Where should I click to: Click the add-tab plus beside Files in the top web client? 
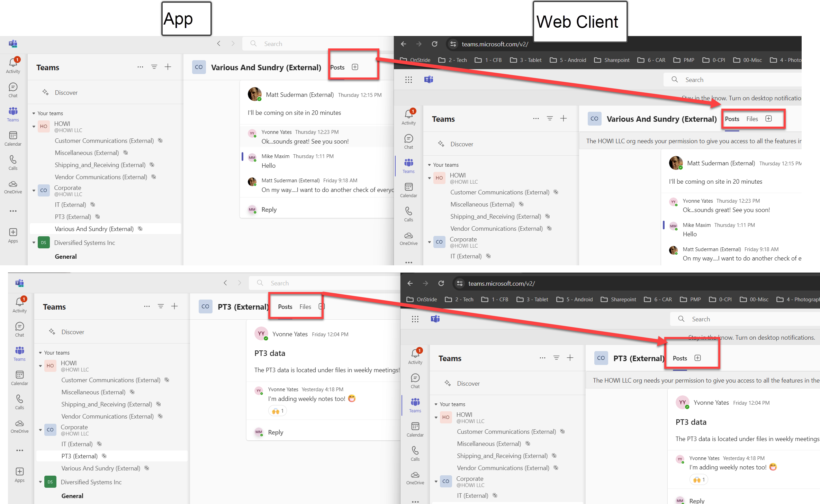point(768,119)
